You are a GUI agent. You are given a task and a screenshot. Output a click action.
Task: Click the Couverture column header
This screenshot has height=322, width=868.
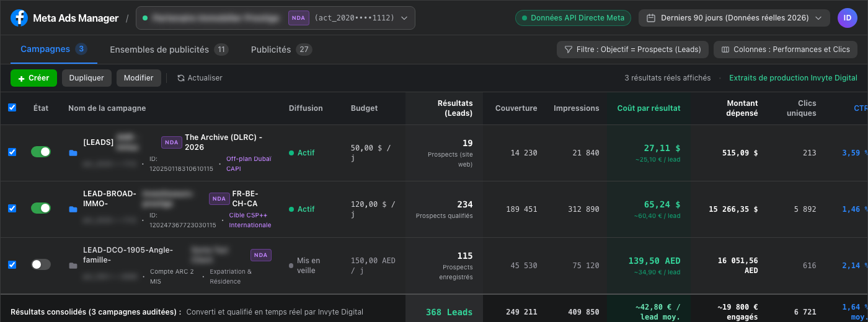(x=516, y=108)
